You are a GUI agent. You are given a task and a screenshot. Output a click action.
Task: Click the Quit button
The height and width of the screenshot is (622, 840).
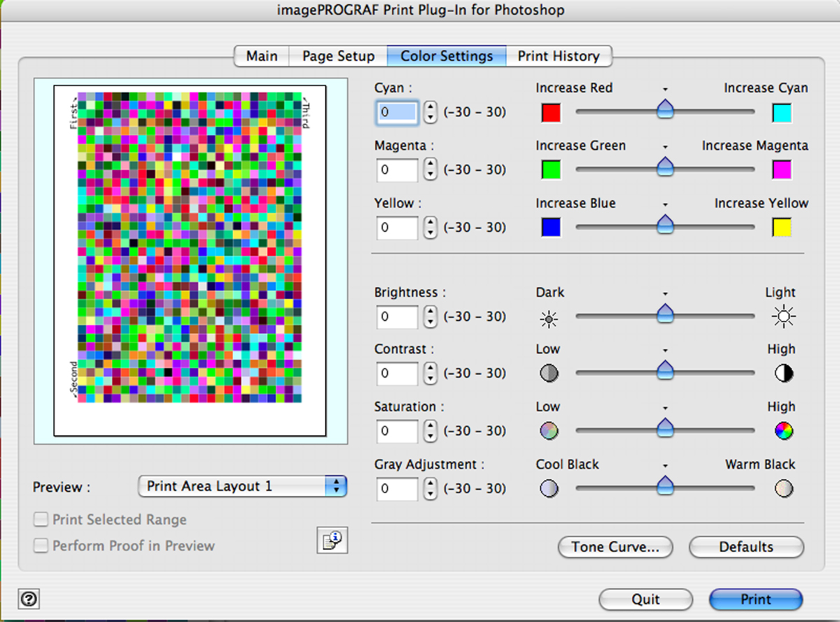pos(645,600)
